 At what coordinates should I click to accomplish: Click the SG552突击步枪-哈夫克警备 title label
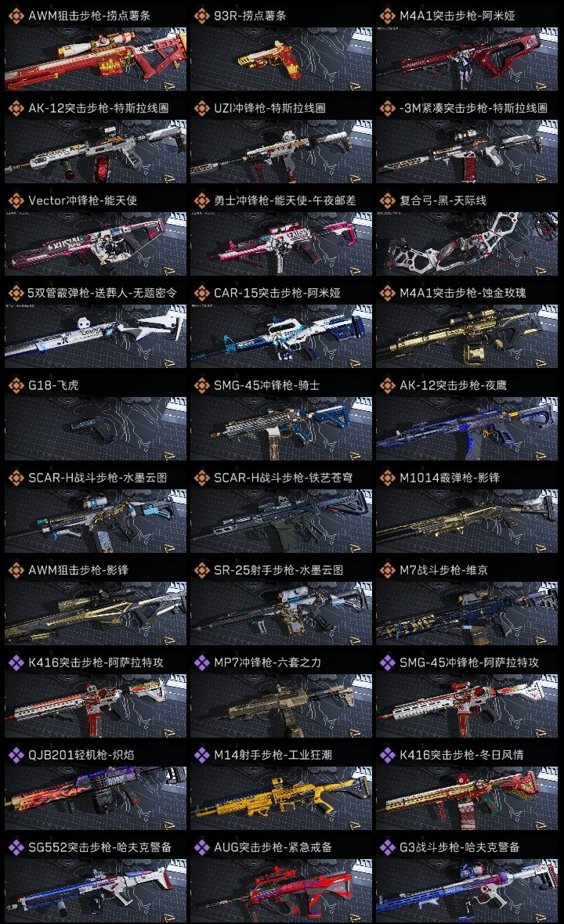click(99, 847)
